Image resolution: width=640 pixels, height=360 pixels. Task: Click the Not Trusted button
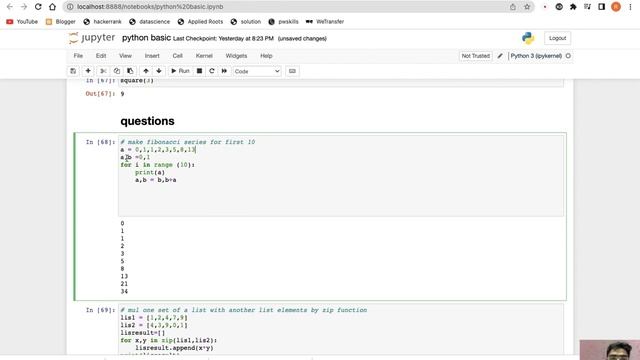pos(476,56)
